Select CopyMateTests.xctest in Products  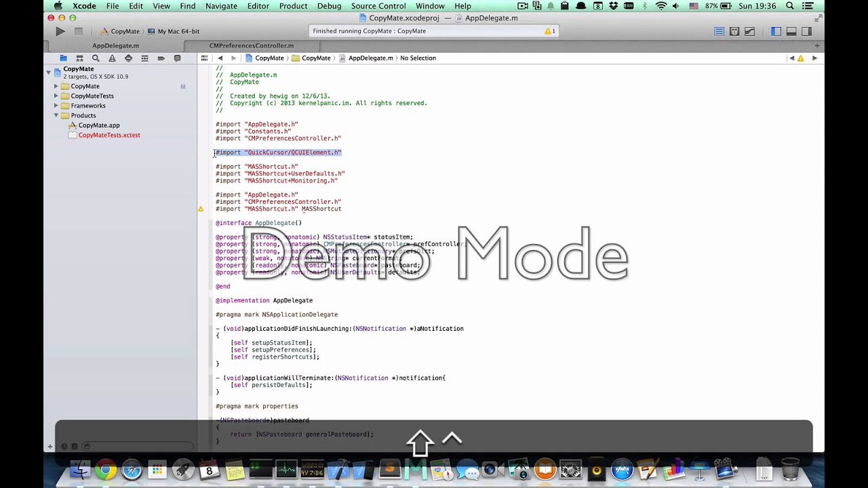tap(108, 135)
